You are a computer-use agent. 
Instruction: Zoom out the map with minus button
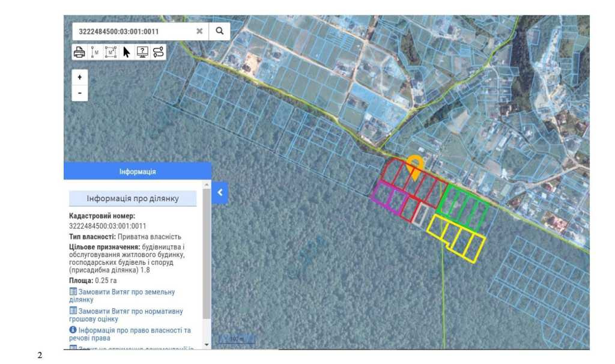coord(79,94)
